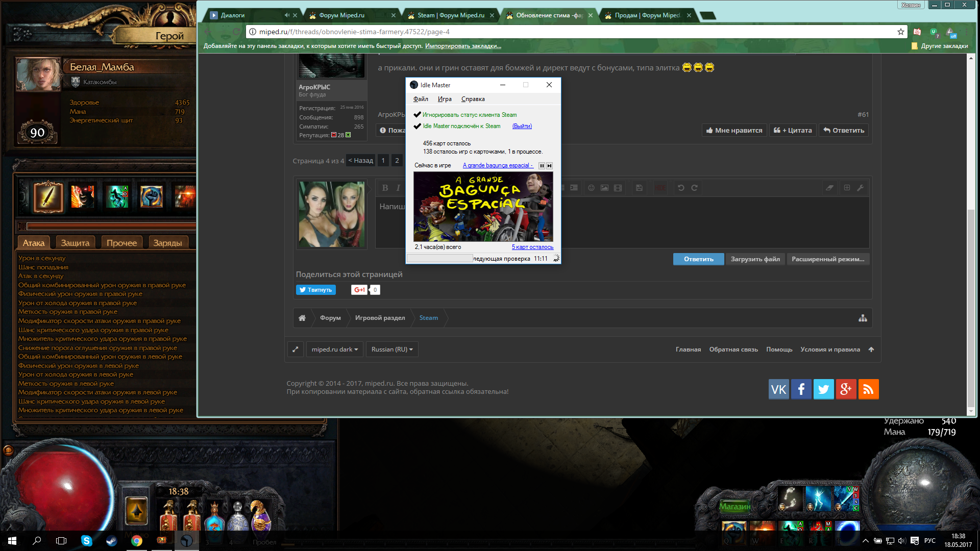Mute the Диалоги tab audio icon
The height and width of the screenshot is (551, 980).
[x=287, y=15]
